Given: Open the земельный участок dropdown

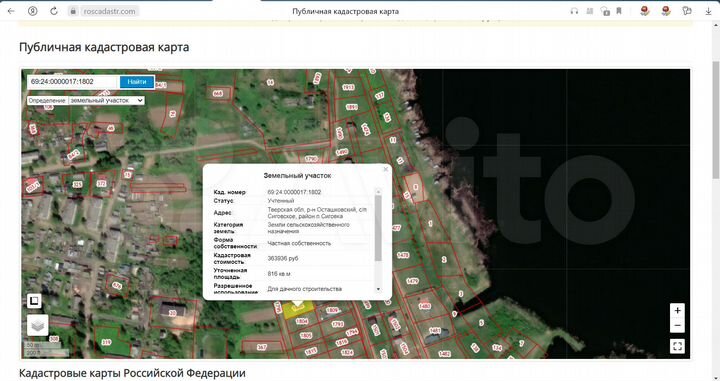Looking at the screenshot, I should 107,100.
